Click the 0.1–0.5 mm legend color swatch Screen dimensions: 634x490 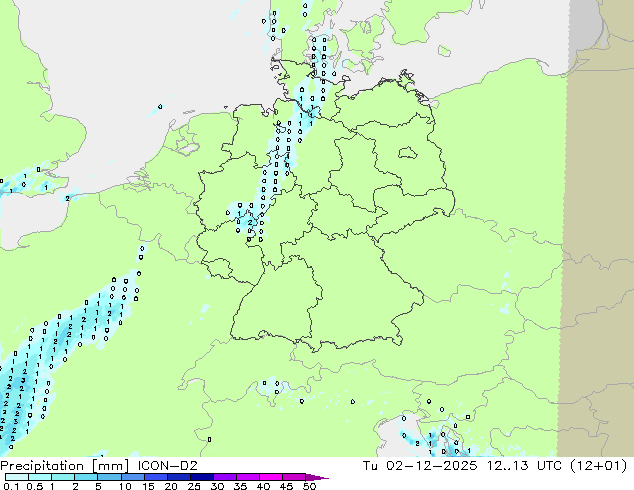[x=17, y=477]
